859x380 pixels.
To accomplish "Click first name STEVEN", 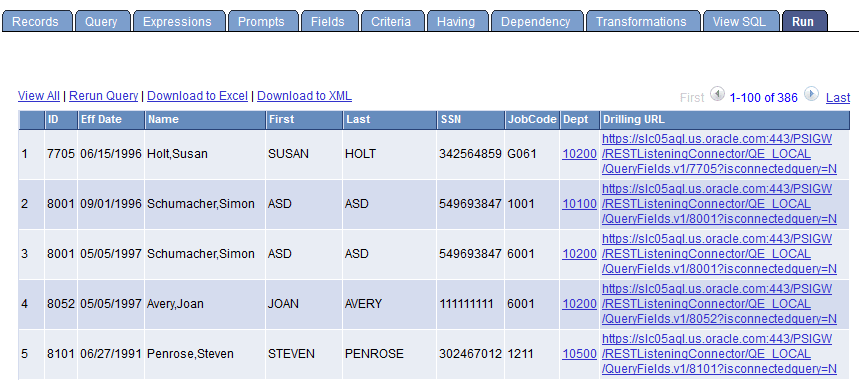I will pyautogui.click(x=291, y=354).
